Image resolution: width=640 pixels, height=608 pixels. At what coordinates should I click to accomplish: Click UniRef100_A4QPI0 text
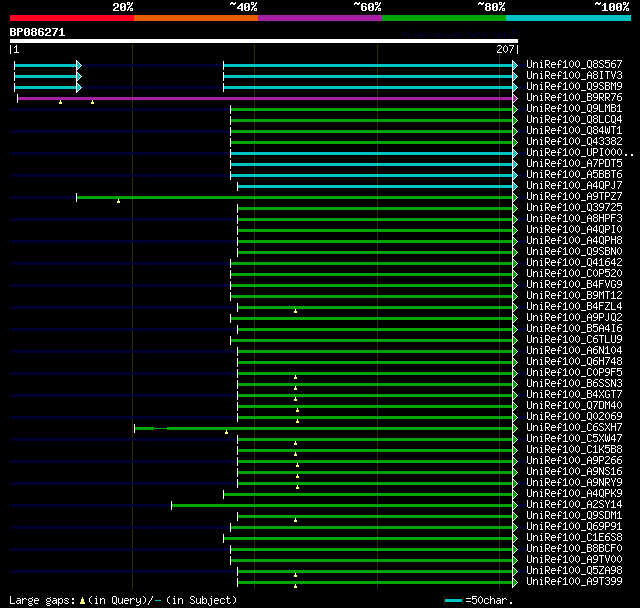(x=574, y=230)
